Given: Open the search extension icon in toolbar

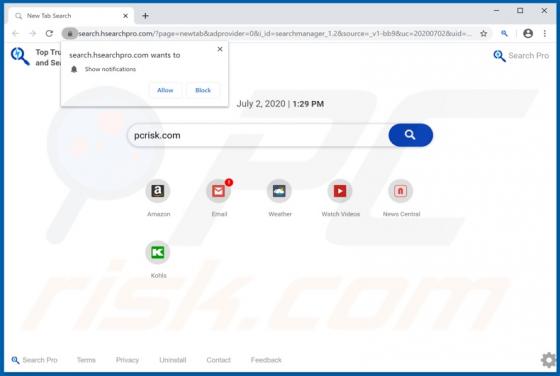Looking at the screenshot, I should click(x=504, y=34).
